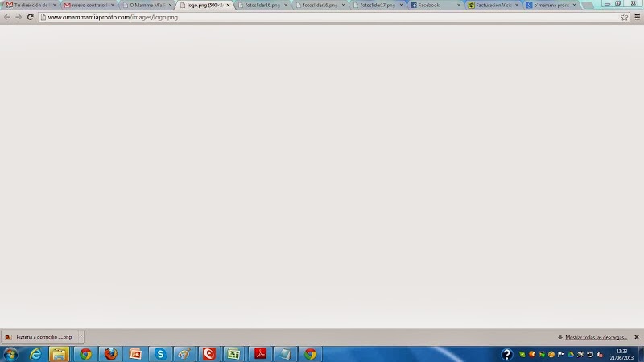This screenshot has height=362, width=644.
Task: Open Excel from the taskbar
Action: pos(234,354)
